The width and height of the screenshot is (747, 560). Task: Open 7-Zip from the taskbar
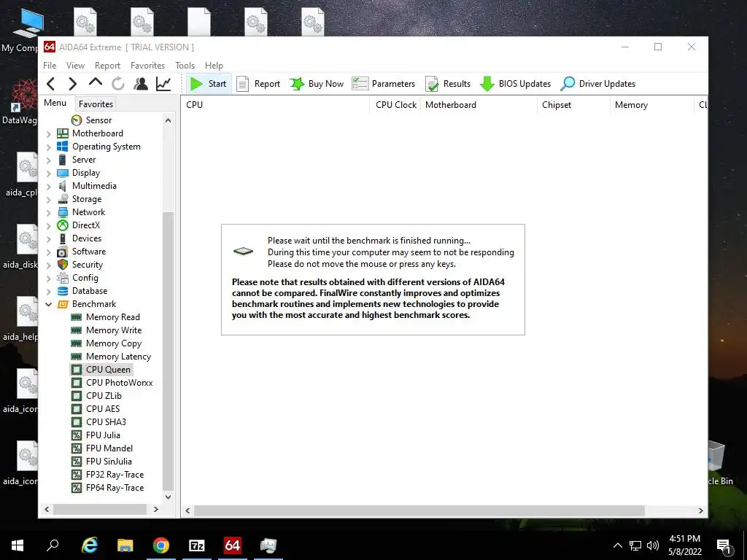click(x=197, y=545)
